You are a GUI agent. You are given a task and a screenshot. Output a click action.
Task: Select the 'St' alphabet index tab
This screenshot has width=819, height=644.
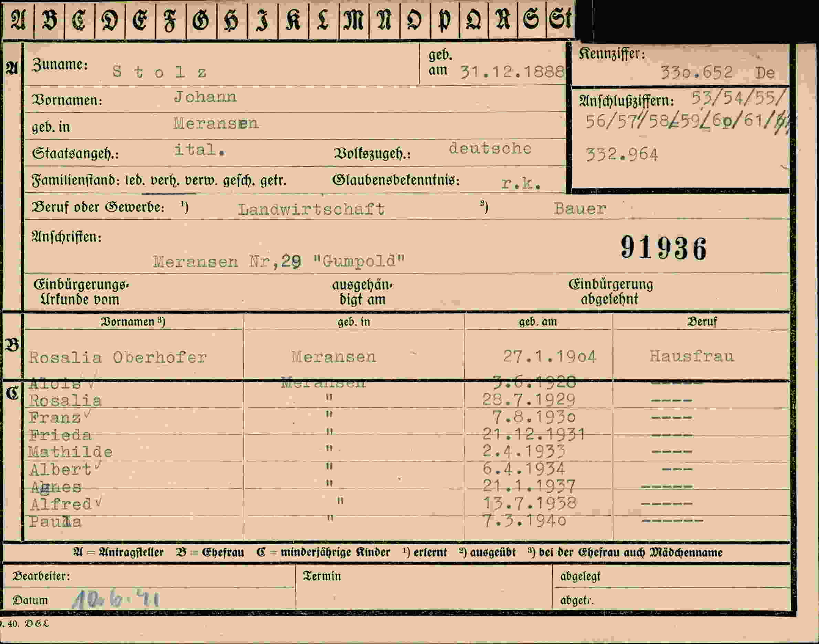(560, 20)
